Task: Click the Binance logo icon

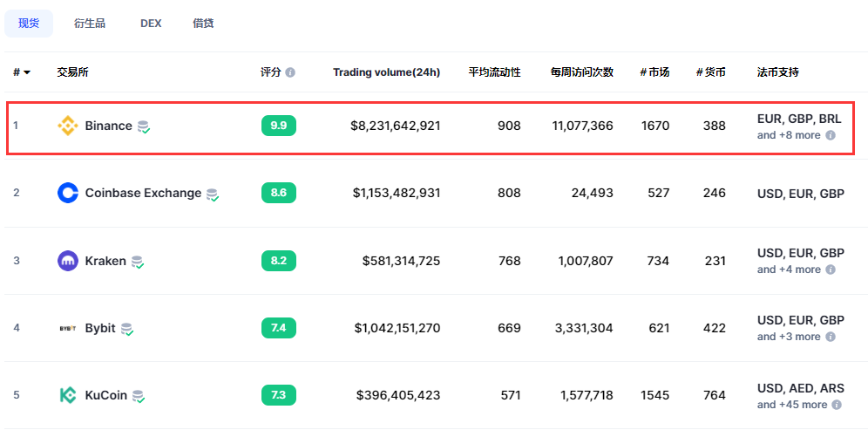Action: [67, 126]
